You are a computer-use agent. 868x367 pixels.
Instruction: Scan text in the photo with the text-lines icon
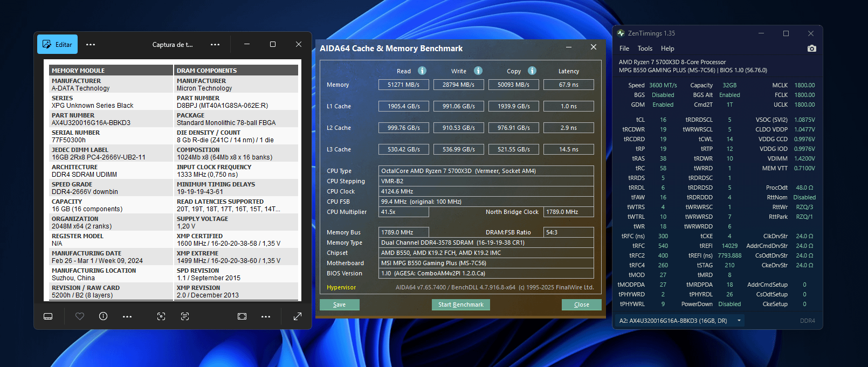click(x=185, y=316)
